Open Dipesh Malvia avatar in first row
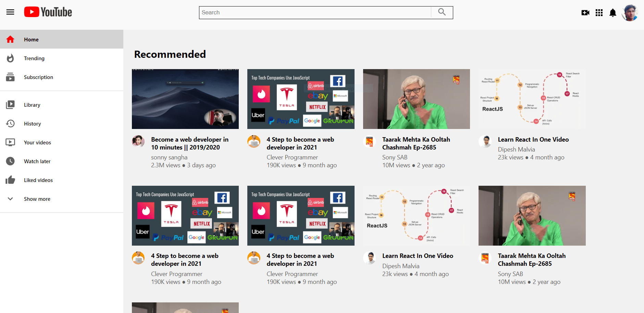 [x=485, y=141]
